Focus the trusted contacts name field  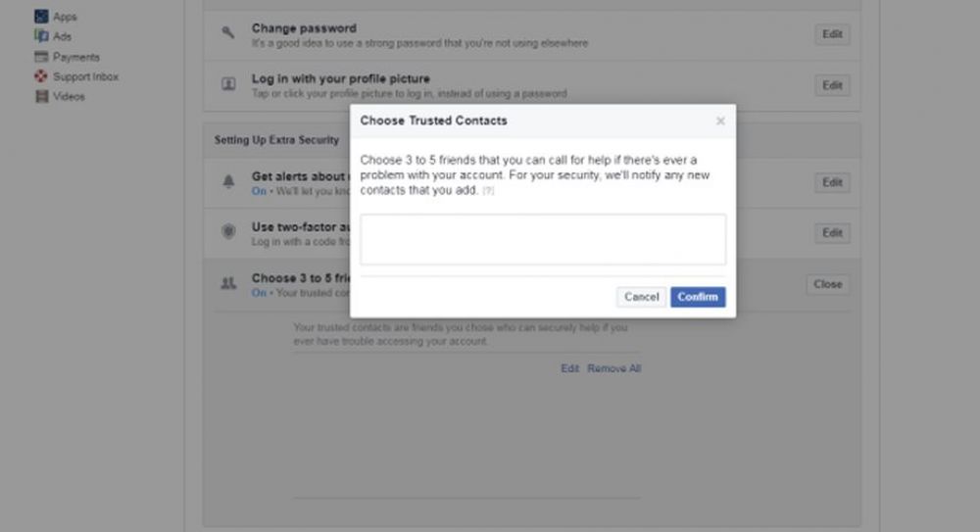click(x=543, y=239)
